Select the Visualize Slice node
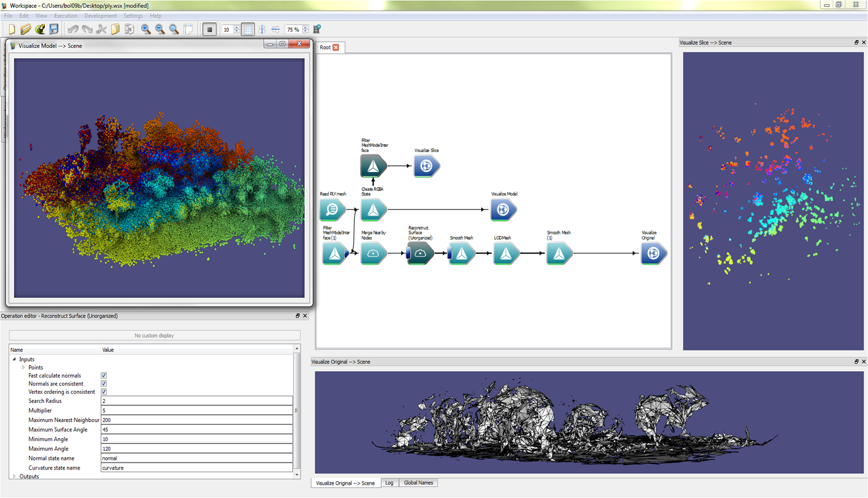868x498 pixels. [x=426, y=166]
